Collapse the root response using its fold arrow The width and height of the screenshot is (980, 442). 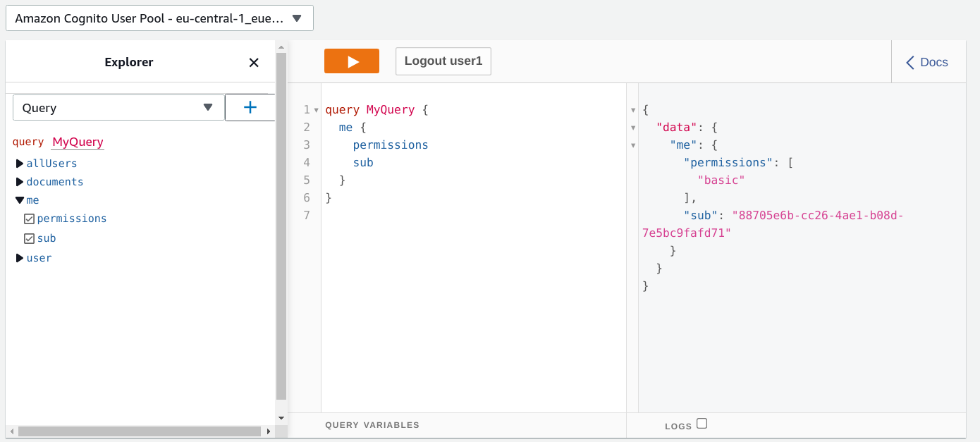(632, 111)
